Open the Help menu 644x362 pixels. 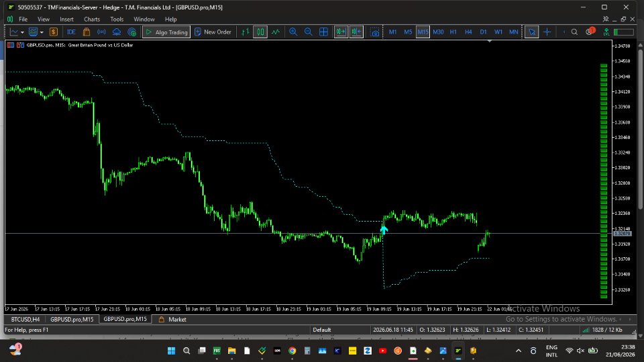pos(171,19)
